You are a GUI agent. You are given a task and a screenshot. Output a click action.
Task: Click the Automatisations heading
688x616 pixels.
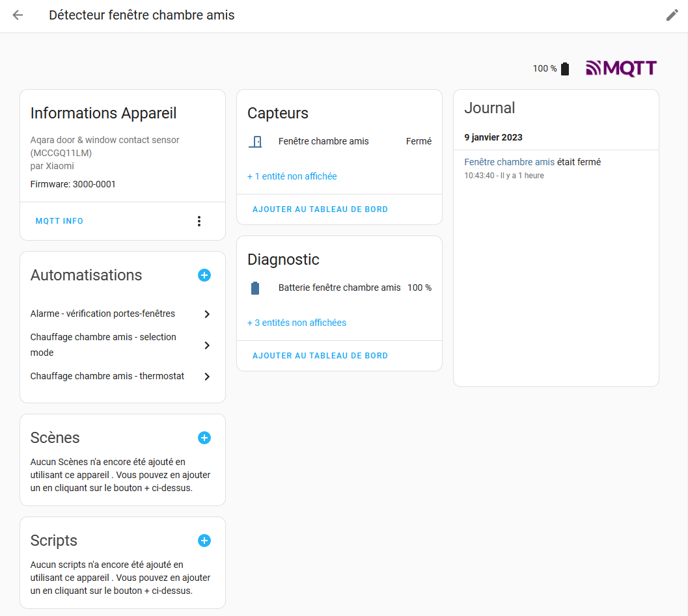(86, 275)
